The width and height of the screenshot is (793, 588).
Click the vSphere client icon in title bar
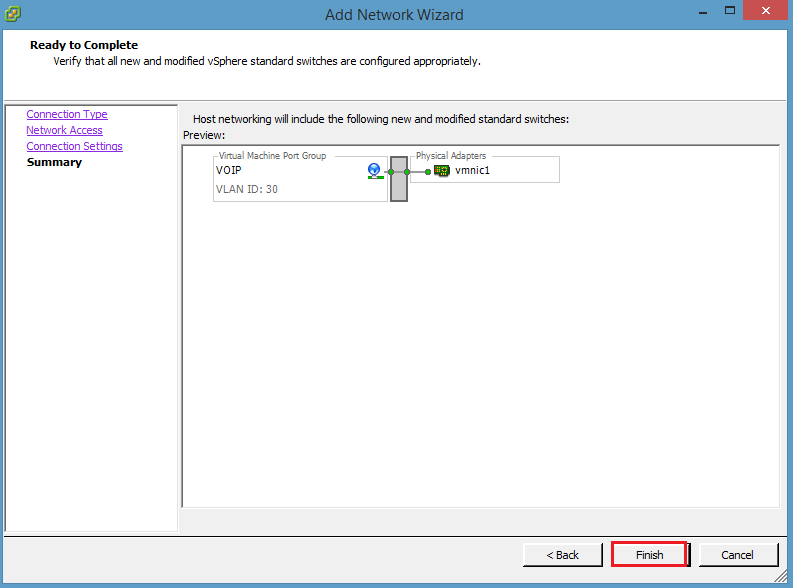13,14
